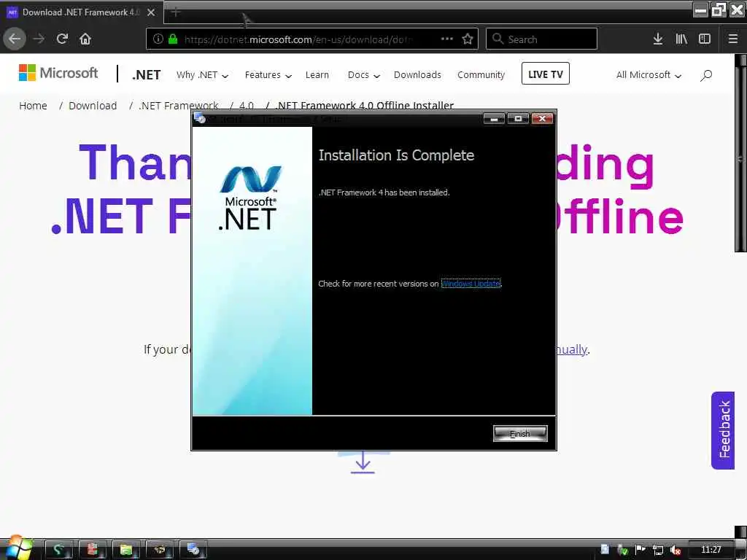The height and width of the screenshot is (560, 747).
Task: Open the .NET home link in header
Action: click(146, 75)
